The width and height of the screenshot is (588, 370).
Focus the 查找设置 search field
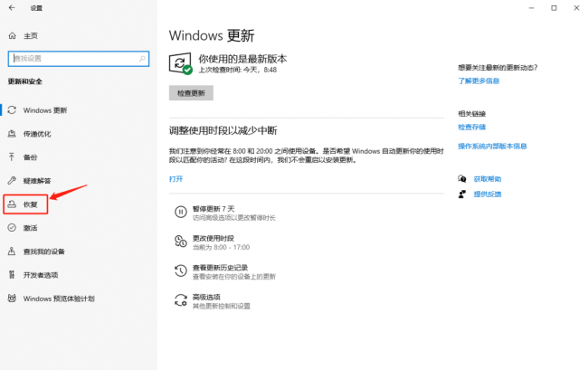point(79,59)
